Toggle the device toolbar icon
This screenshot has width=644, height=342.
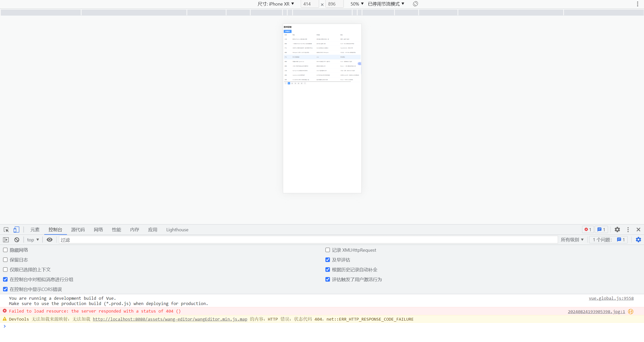[16, 230]
